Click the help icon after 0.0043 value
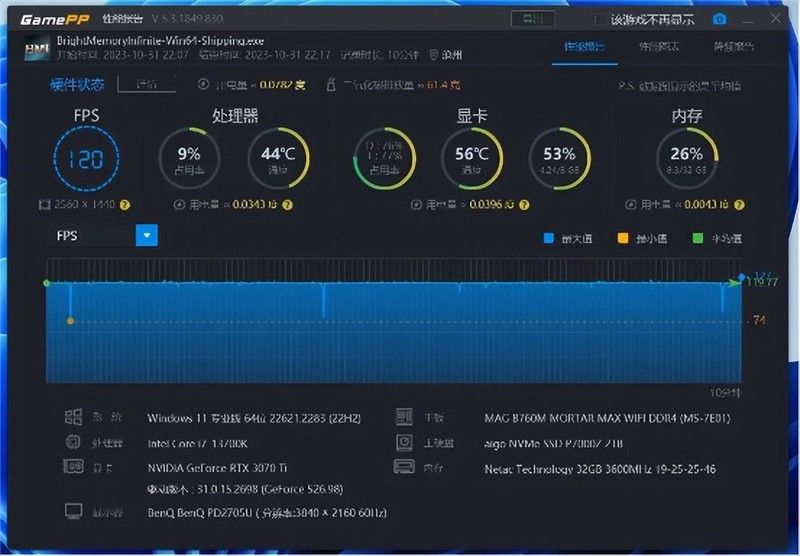The height and width of the screenshot is (556, 800). click(739, 205)
